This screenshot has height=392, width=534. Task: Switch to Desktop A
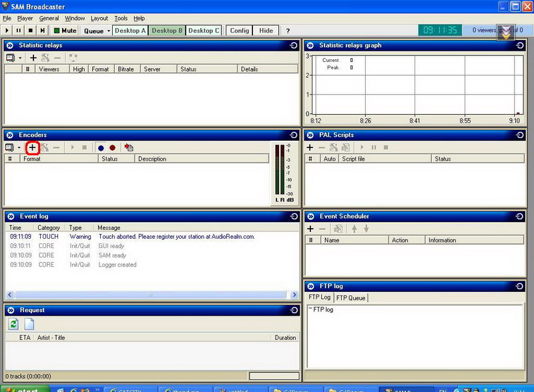[130, 30]
